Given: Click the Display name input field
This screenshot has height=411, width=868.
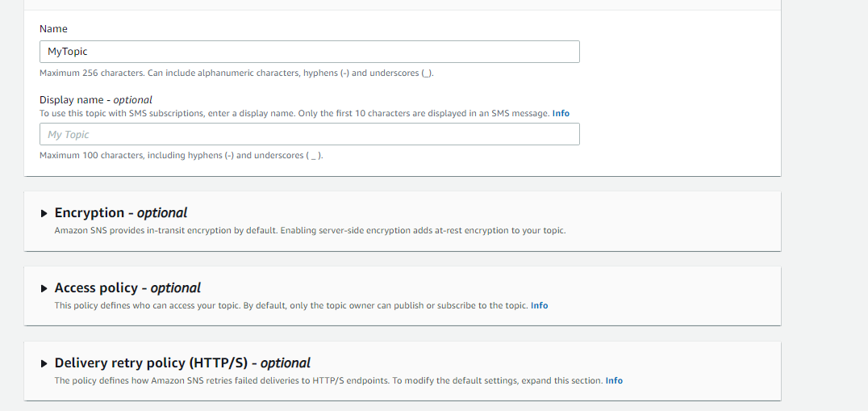Looking at the screenshot, I should [x=309, y=134].
